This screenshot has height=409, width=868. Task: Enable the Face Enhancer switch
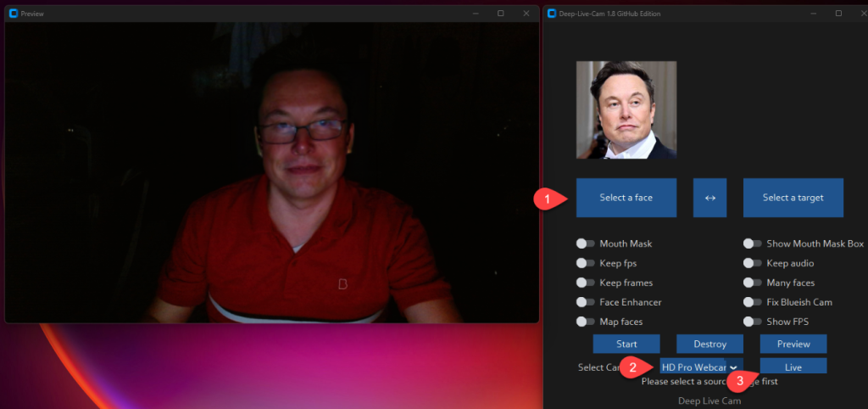(585, 302)
